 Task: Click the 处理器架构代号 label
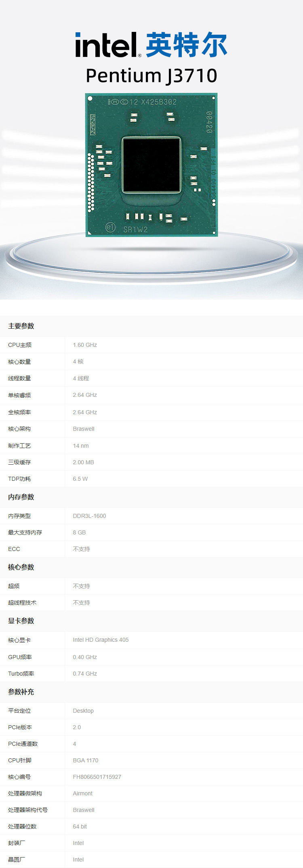tap(28, 810)
